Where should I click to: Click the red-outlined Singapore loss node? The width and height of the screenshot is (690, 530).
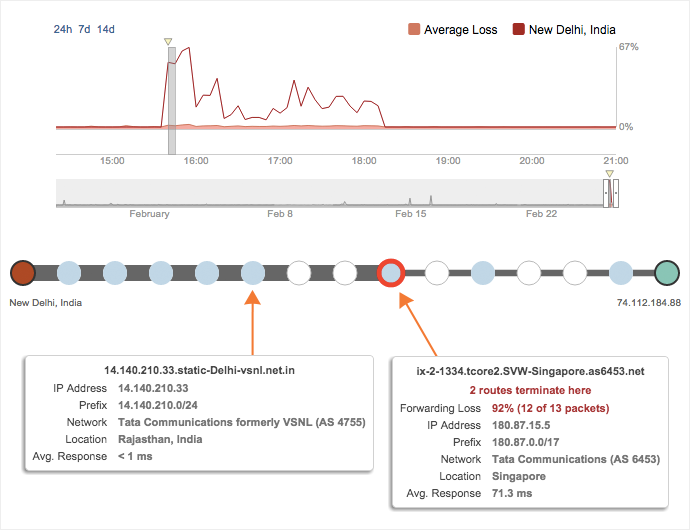(x=391, y=271)
